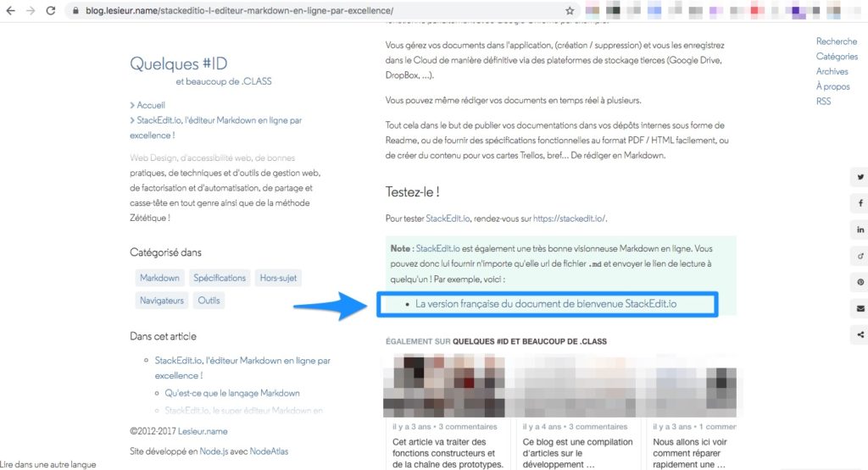868x470 pixels.
Task: Share the article on Pinterest
Action: coord(860,282)
